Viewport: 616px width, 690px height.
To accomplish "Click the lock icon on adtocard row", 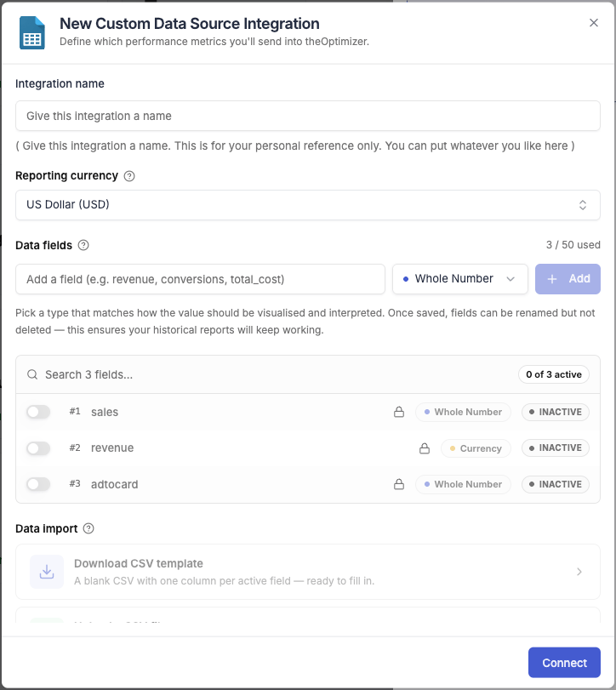I will [399, 484].
